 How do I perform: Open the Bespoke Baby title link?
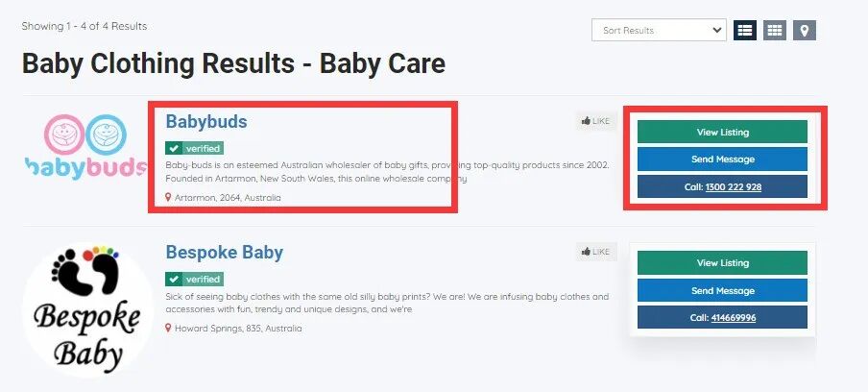click(225, 253)
